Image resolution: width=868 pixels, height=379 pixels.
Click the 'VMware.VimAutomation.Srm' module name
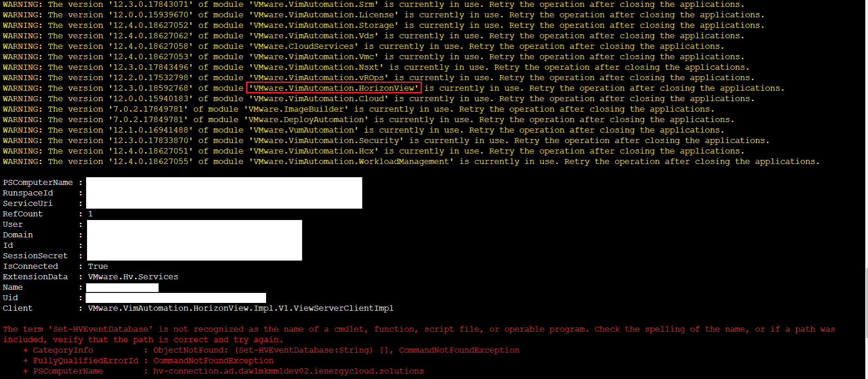pos(314,5)
